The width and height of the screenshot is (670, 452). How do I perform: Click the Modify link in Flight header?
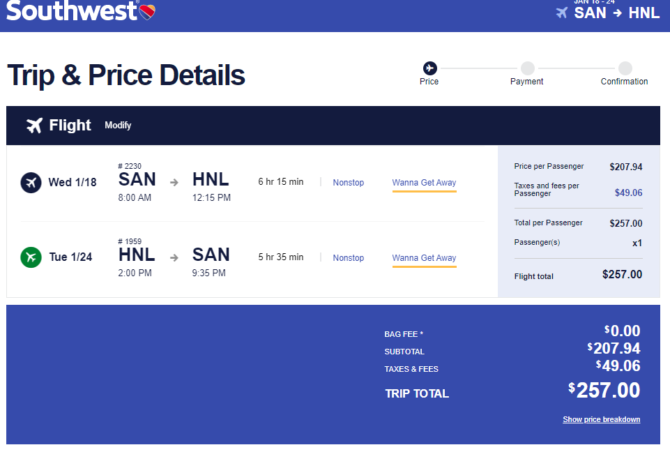click(118, 125)
